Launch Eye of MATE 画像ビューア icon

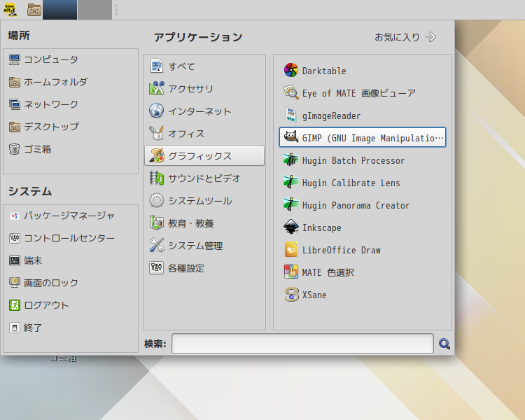pos(291,93)
